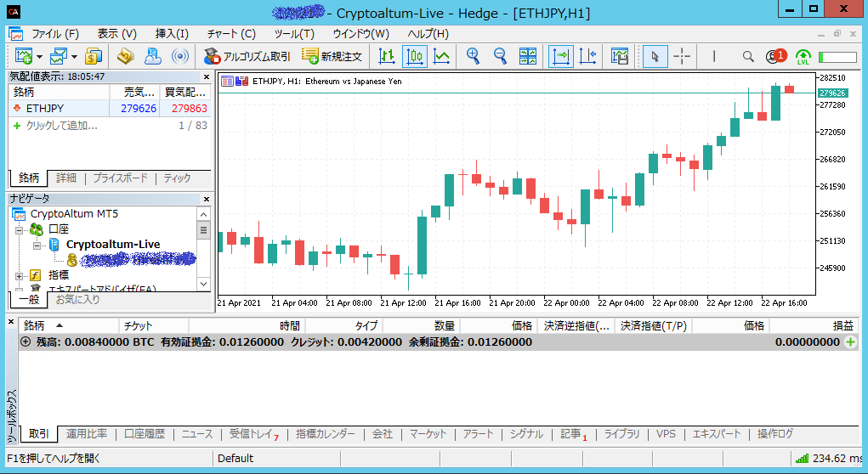Click クリックして追加 to add a symbol
The height and width of the screenshot is (474, 868).
pos(61,126)
